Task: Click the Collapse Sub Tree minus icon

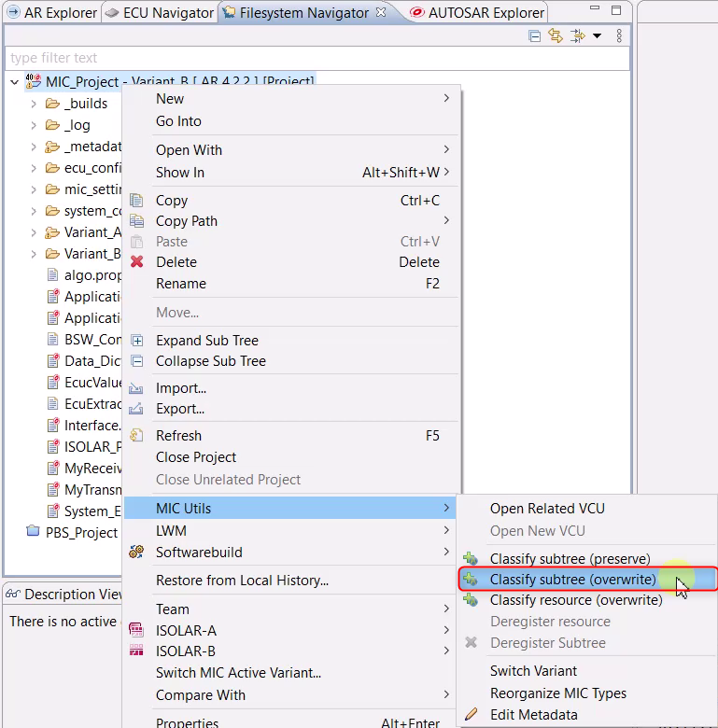Action: click(x=137, y=361)
